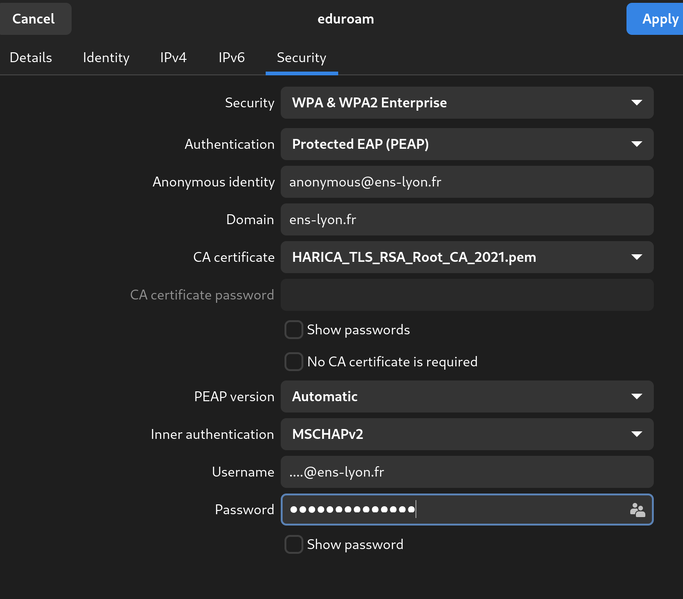683x599 pixels.
Task: Focus the Domain input field
Action: tap(466, 220)
